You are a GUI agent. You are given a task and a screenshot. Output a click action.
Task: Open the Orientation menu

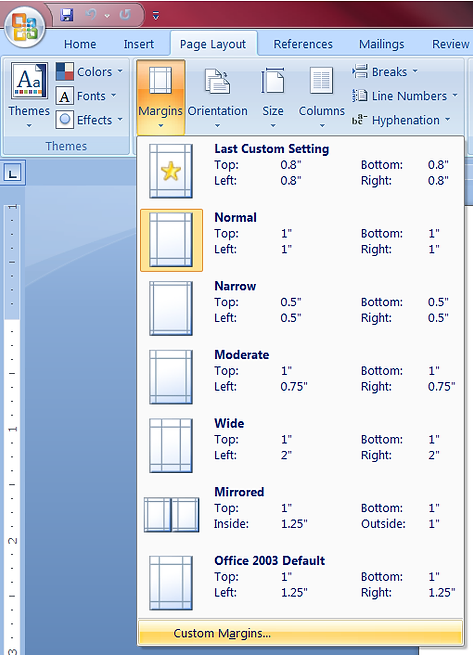pyautogui.click(x=217, y=97)
